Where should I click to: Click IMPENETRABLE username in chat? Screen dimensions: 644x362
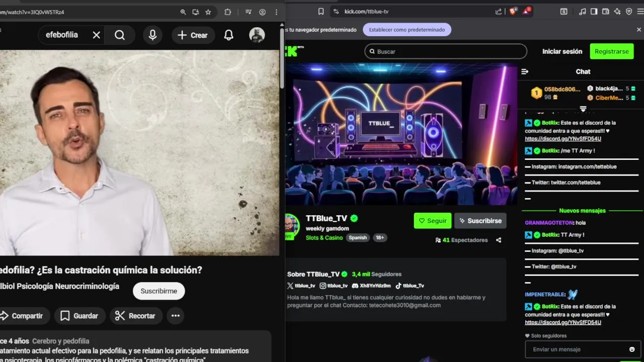point(545,294)
